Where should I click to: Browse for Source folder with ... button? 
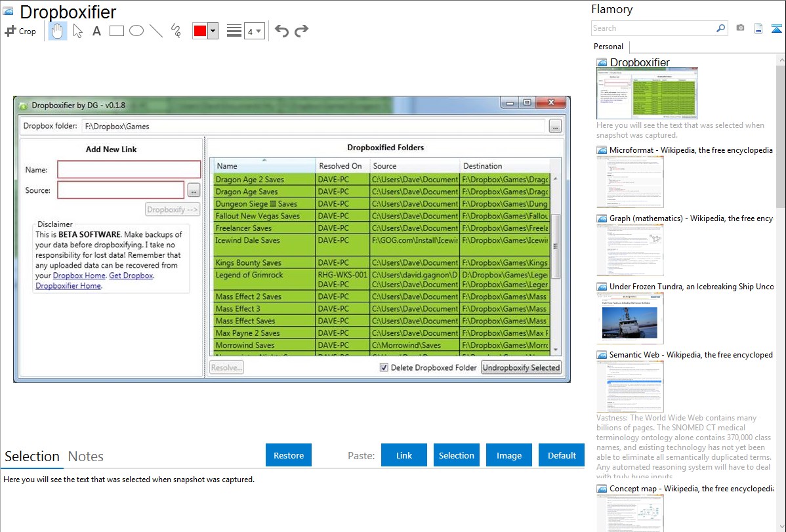point(194,190)
